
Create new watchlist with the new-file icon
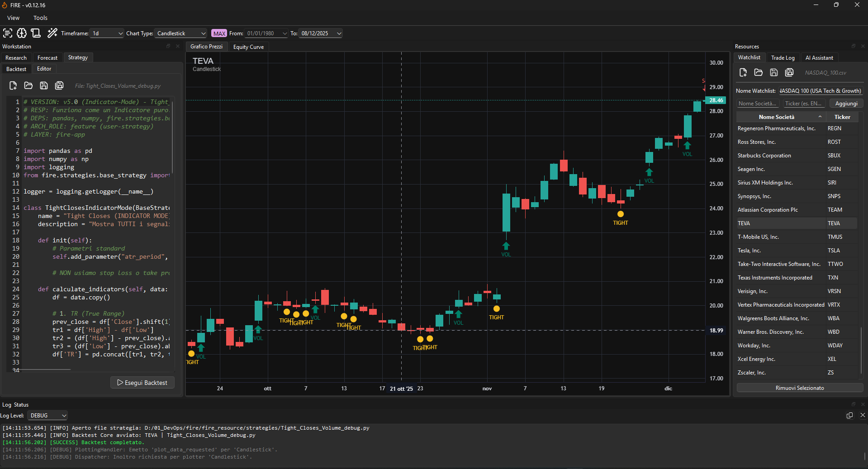click(743, 72)
